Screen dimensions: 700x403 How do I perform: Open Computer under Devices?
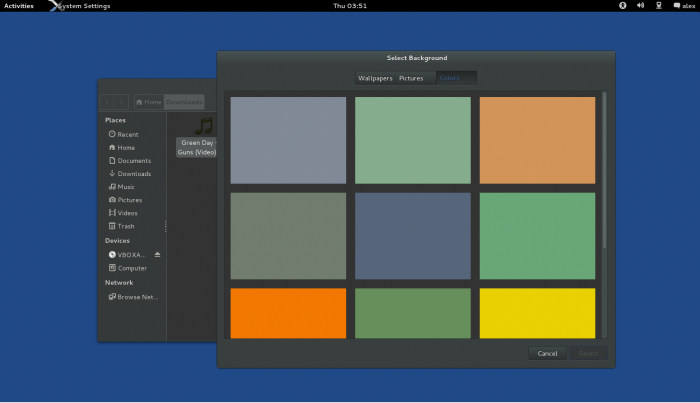coord(131,268)
